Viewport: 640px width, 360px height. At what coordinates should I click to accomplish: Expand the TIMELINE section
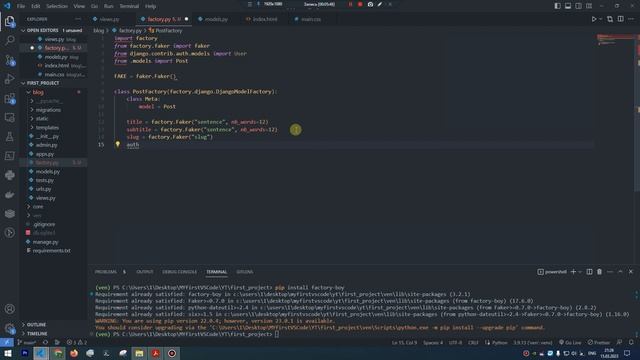(x=53, y=333)
